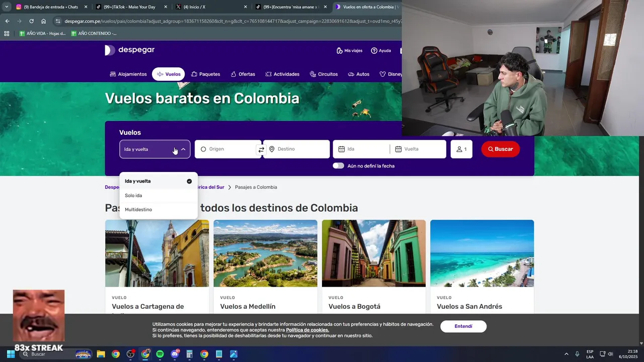Choose Ida y vuelta option in list
Viewport: 644px width, 362px height.
[x=158, y=181]
